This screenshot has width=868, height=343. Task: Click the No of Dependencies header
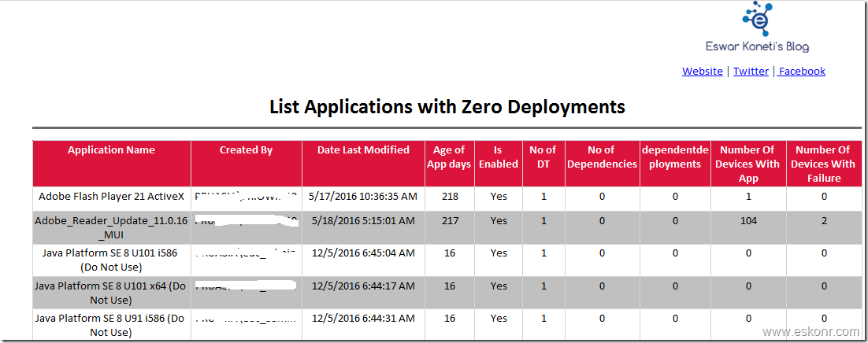602,157
